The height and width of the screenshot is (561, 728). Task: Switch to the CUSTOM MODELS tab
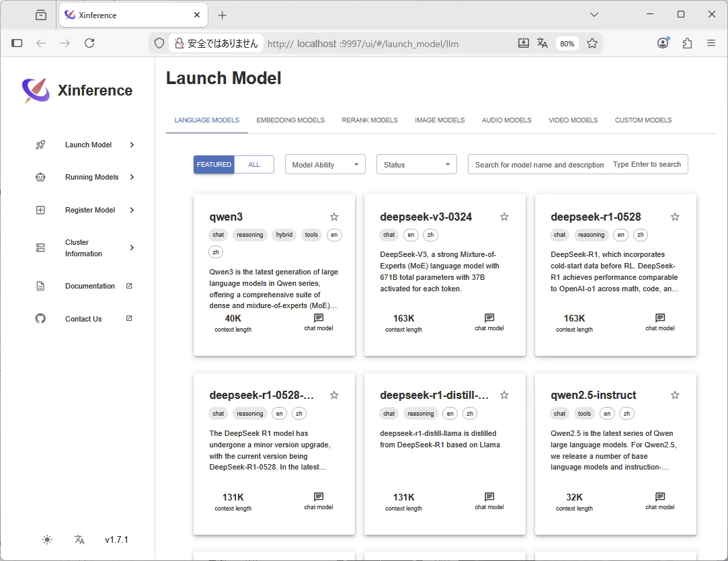[x=643, y=120]
